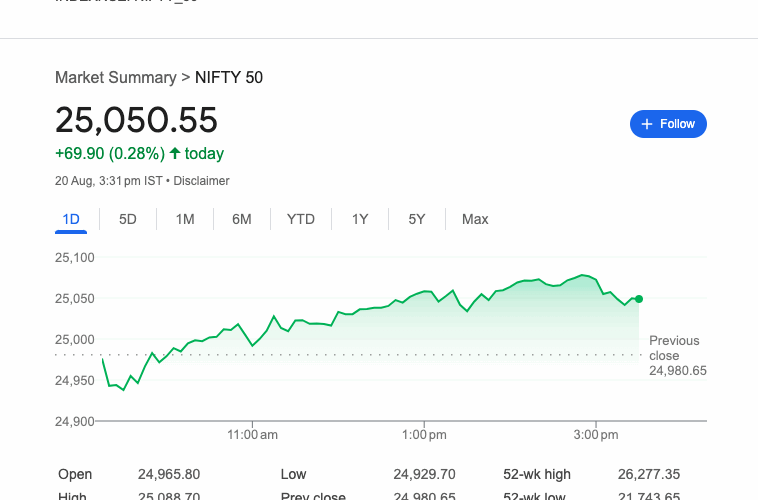Click the Previous close 24,980.65 label
Image resolution: width=758 pixels, height=500 pixels.
(677, 356)
